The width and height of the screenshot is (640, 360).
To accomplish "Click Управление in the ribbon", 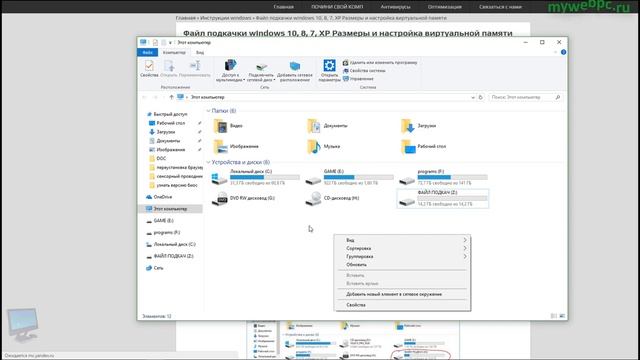I will 358,78.
